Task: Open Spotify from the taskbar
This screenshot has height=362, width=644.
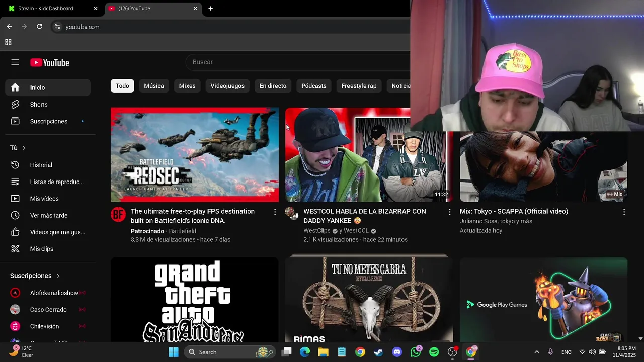Action: click(434, 352)
